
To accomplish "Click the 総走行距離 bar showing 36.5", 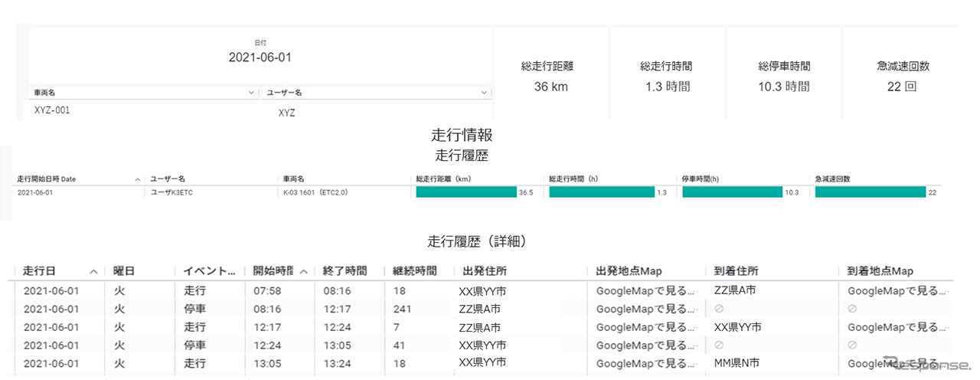I will coord(465,192).
